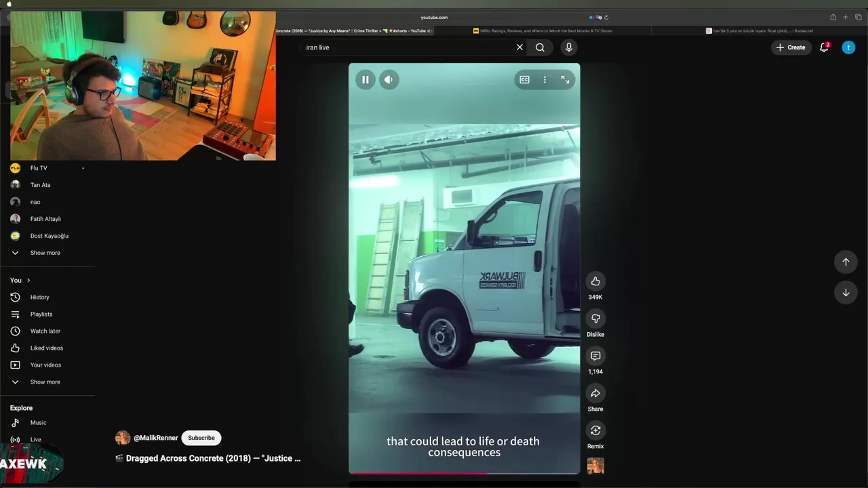The width and height of the screenshot is (868, 488).
Task: Like the Short with 349K likes
Action: pyautogui.click(x=595, y=281)
